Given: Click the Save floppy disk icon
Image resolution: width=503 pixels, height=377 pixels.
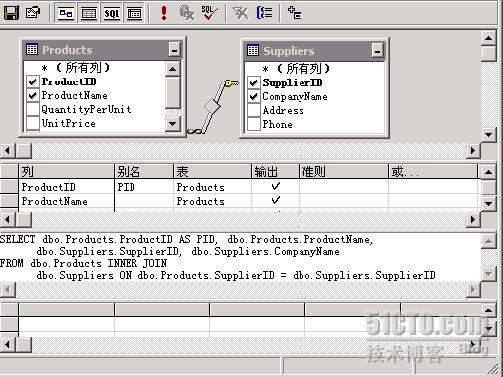Looking at the screenshot, I should click(x=11, y=13).
